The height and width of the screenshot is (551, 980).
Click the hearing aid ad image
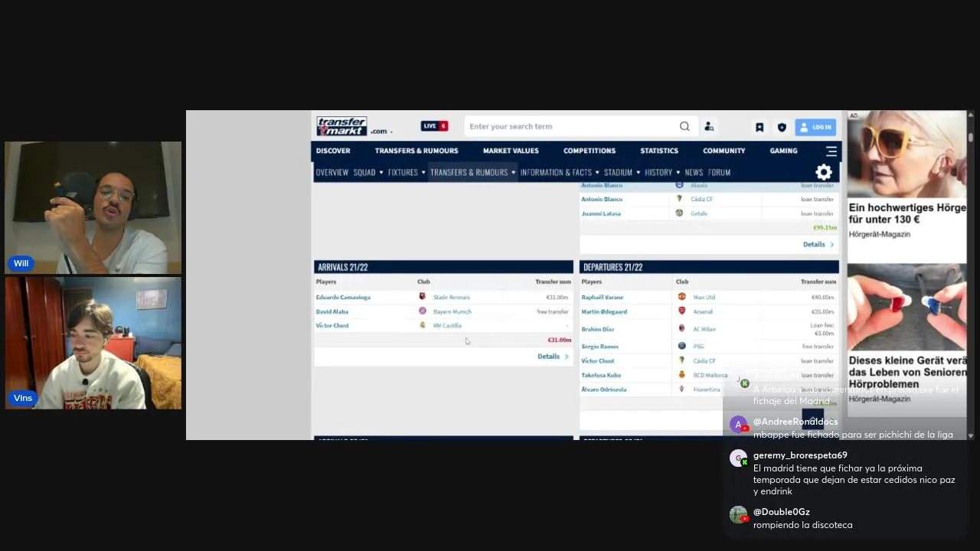click(x=907, y=306)
